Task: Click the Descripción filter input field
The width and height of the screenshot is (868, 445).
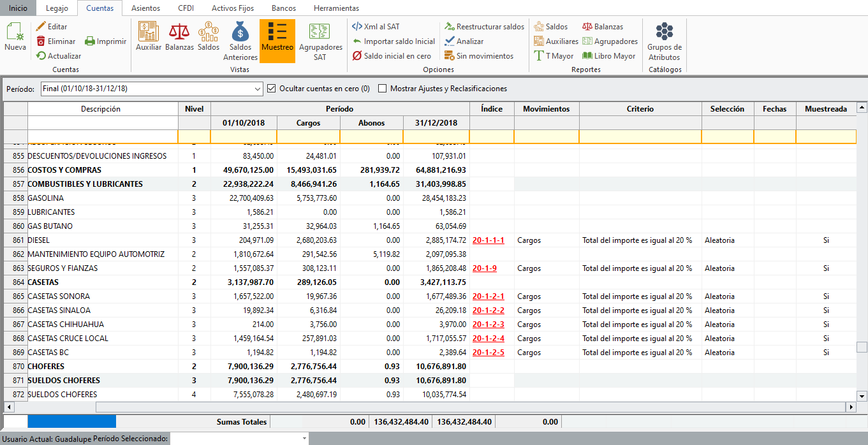Action: [x=102, y=136]
